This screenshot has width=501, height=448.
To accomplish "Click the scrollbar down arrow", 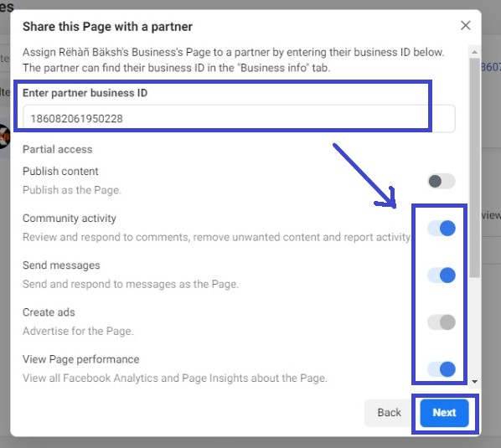I will point(474,381).
